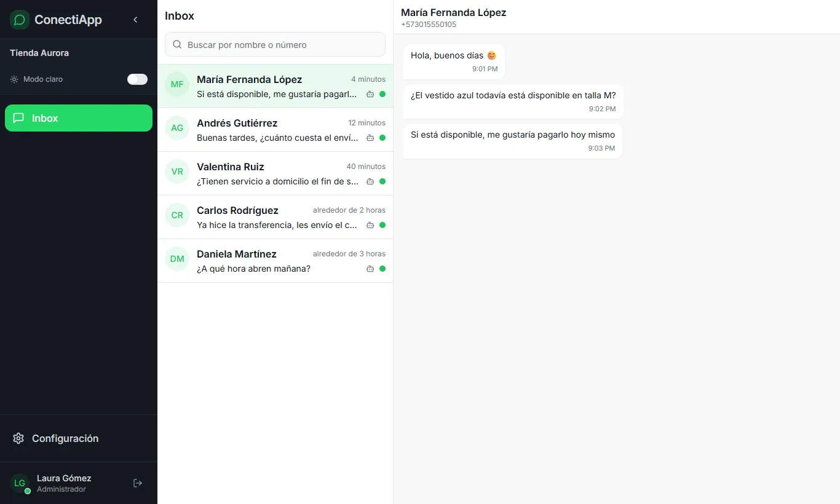This screenshot has height=504, width=840.
Task: Click the Laura Gómez user name
Action: tap(64, 478)
